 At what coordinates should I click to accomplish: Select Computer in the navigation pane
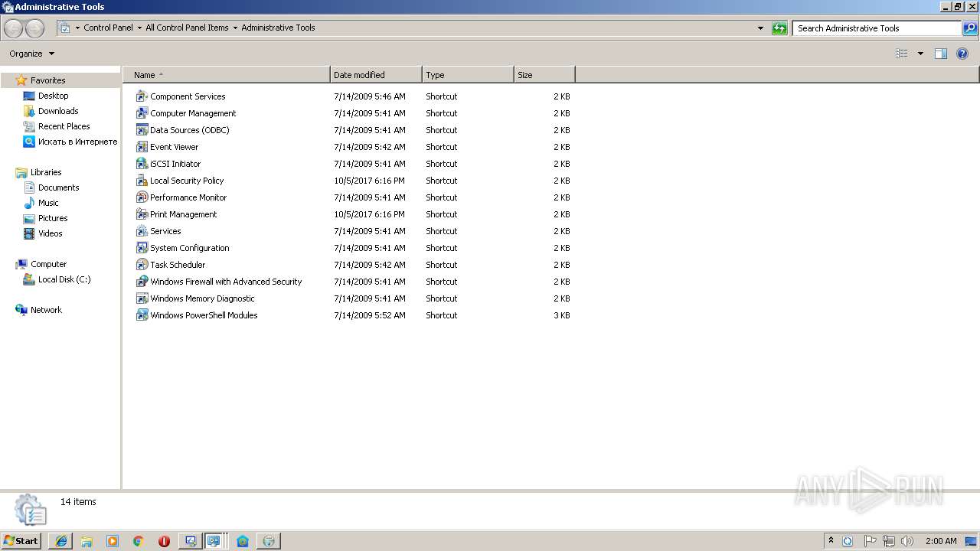coord(48,264)
